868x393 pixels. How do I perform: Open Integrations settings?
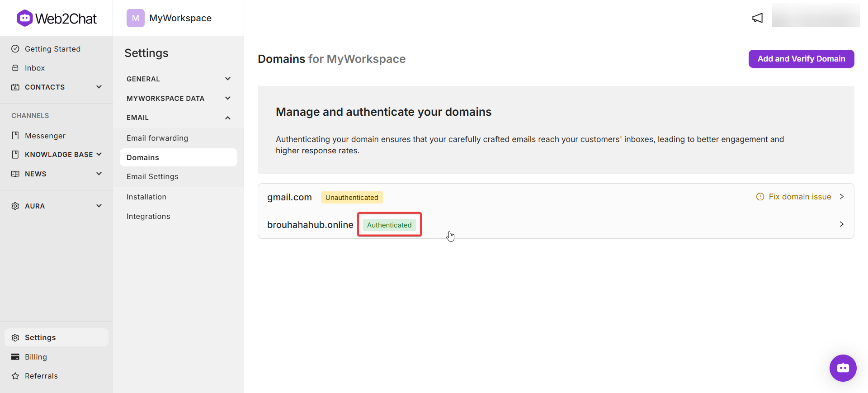[x=148, y=216]
